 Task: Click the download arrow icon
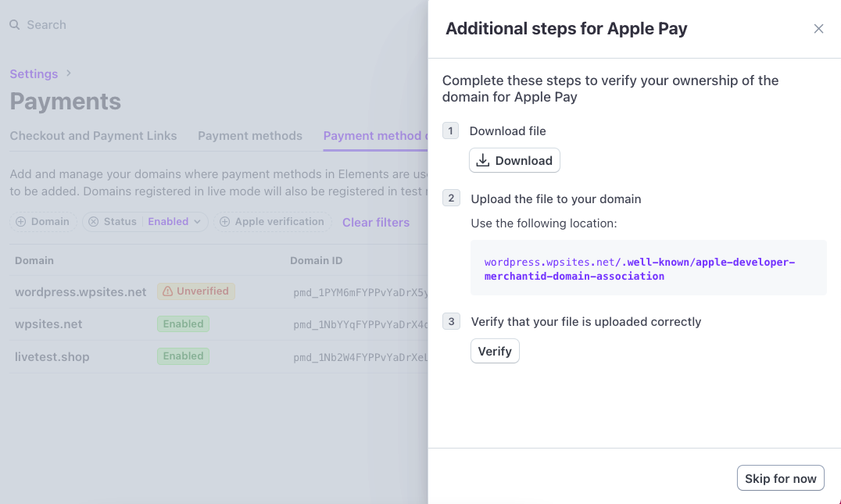[x=483, y=160]
